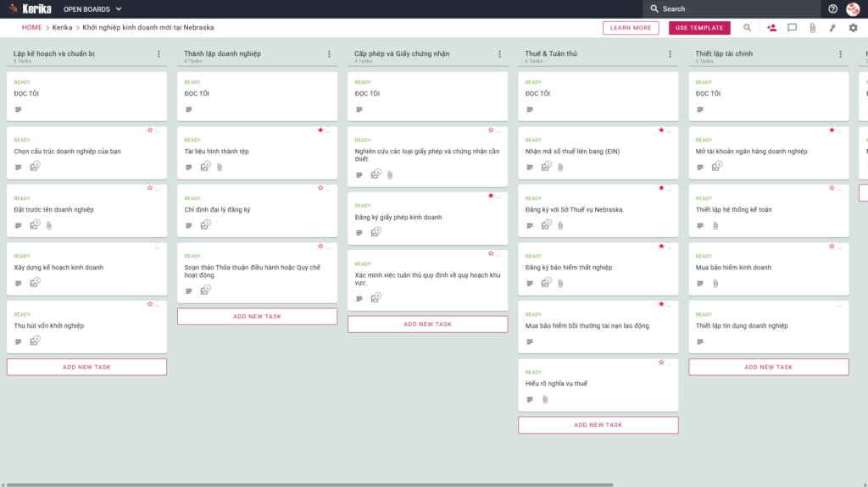Open column menu for Thuế & Tuân thủ

pyautogui.click(x=670, y=54)
